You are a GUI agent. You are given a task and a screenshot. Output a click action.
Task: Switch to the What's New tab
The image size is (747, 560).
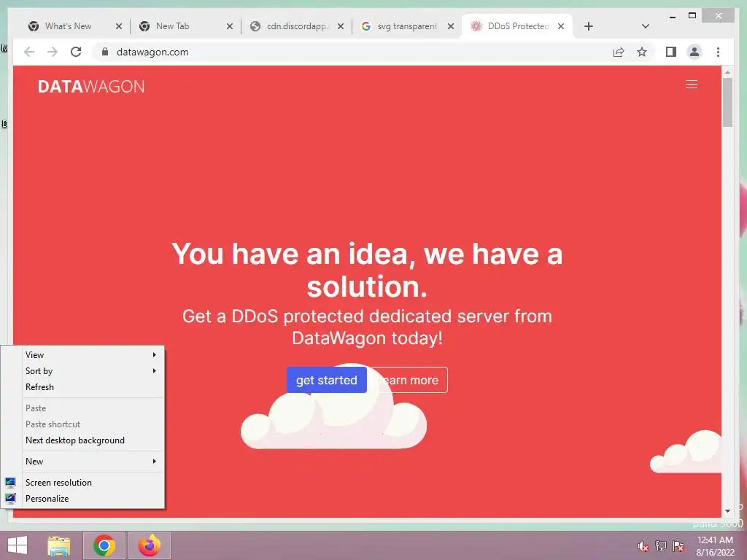click(x=68, y=26)
